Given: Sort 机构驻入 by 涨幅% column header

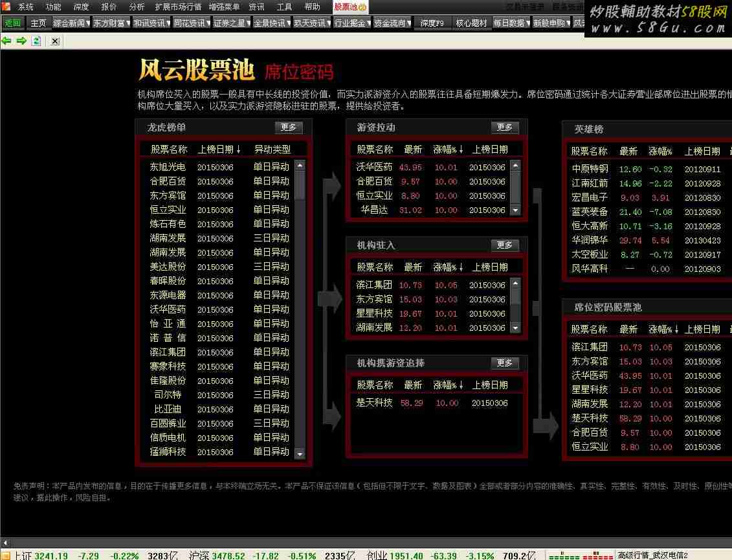Looking at the screenshot, I should click(448, 267).
